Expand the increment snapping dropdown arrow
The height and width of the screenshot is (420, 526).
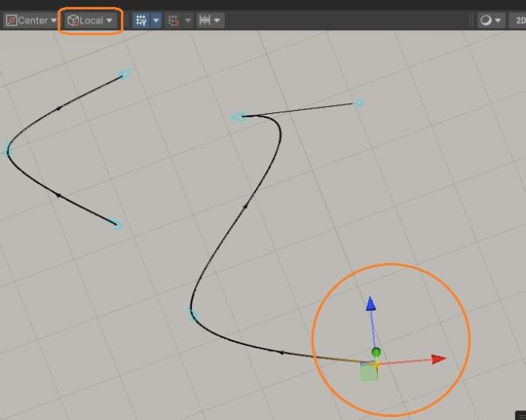coord(218,21)
